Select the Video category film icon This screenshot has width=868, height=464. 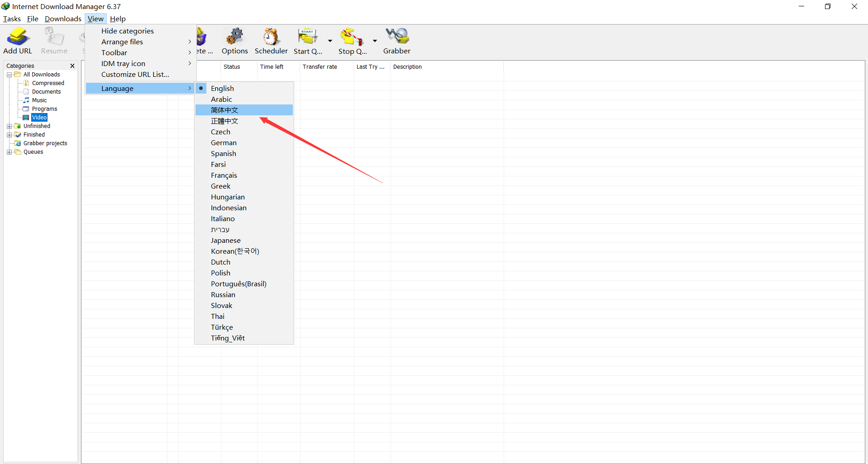tap(26, 118)
